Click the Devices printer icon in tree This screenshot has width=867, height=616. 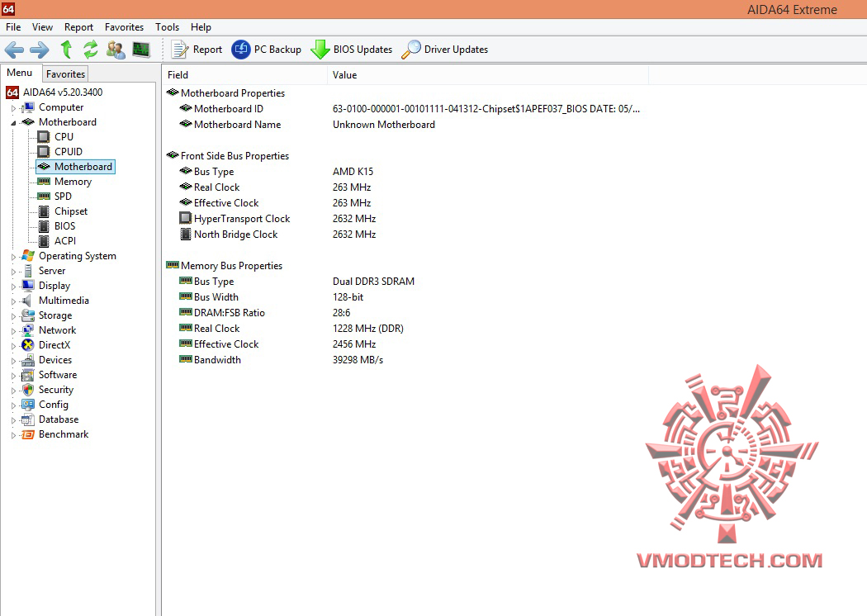28,360
